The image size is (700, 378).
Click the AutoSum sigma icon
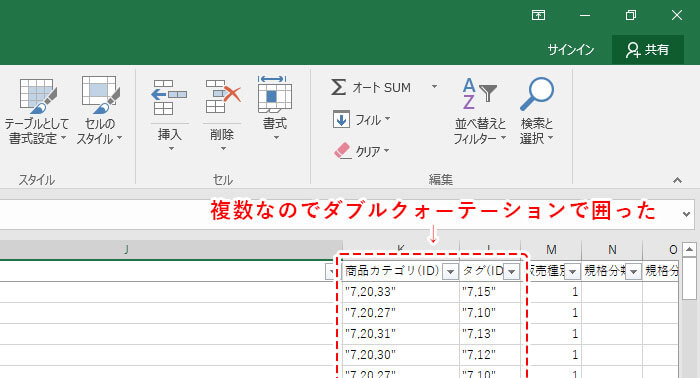click(338, 87)
